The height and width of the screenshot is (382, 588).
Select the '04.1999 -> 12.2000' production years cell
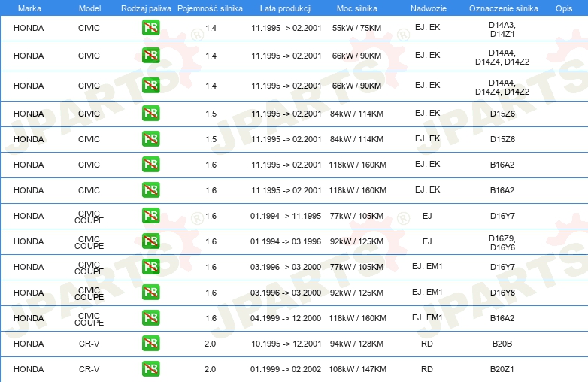click(x=286, y=318)
